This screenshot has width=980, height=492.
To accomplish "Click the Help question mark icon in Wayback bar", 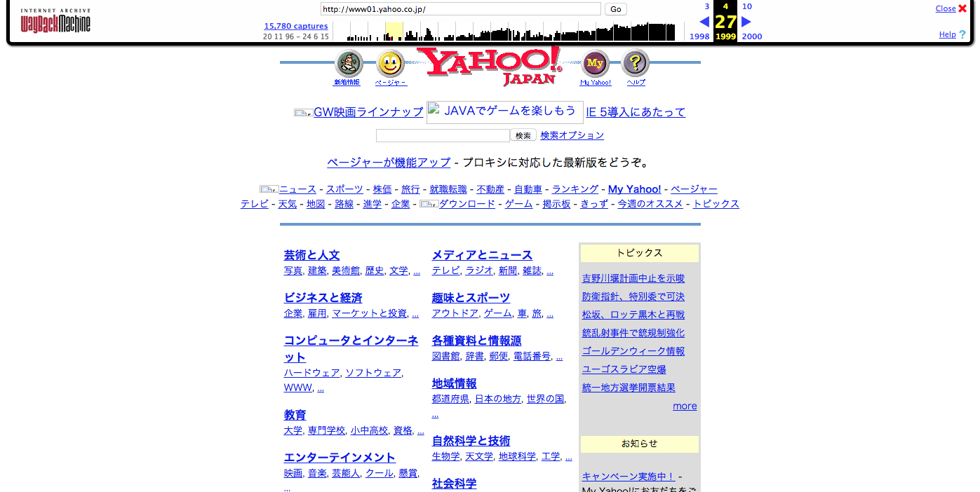I will (x=962, y=34).
